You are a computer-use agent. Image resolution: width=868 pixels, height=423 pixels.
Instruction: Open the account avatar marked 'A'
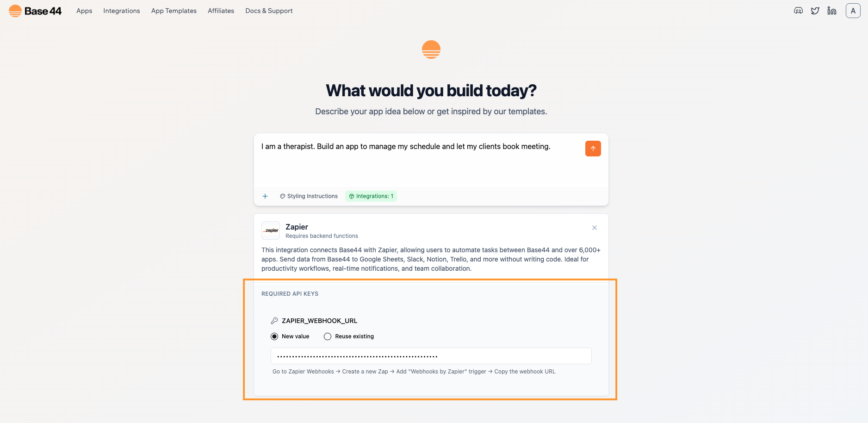point(853,10)
